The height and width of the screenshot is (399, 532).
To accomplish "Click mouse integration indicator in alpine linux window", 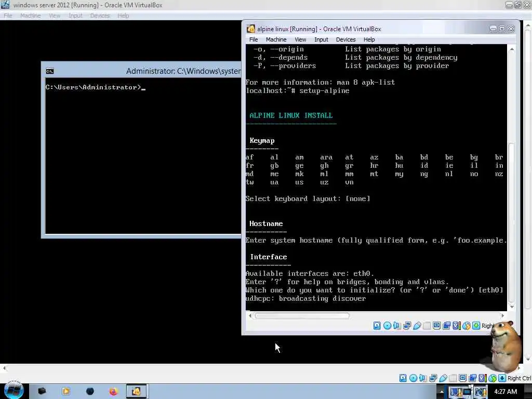I will [467, 326].
